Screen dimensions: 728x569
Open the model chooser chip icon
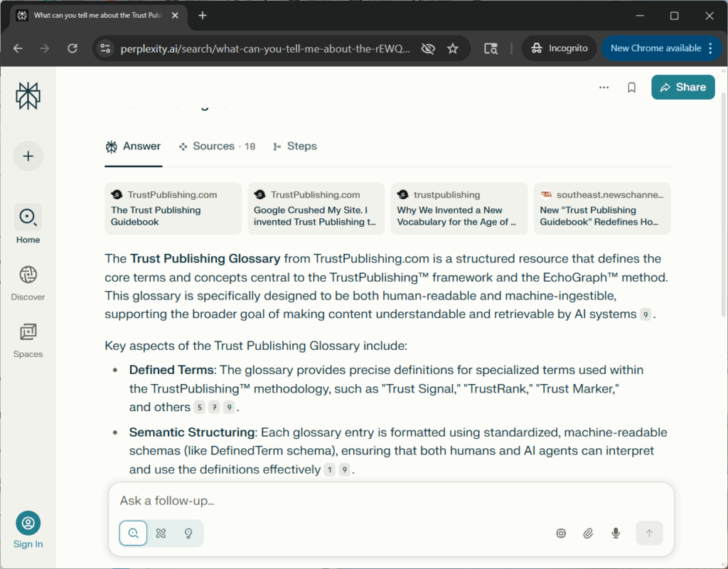(561, 533)
